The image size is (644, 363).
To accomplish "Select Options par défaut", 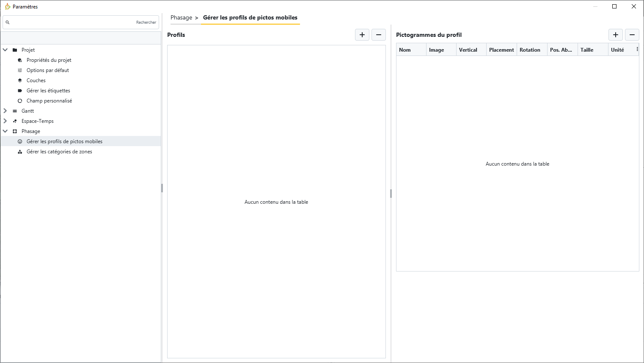I will [x=47, y=70].
